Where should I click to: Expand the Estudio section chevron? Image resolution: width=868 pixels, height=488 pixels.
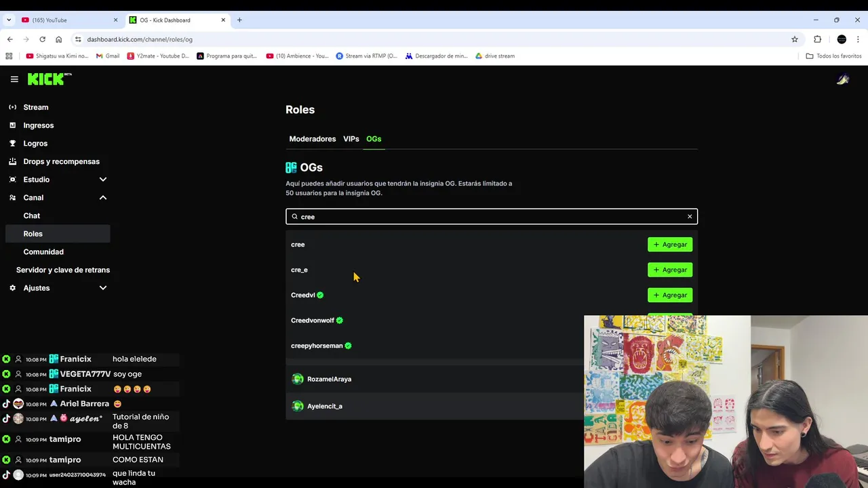coord(103,180)
